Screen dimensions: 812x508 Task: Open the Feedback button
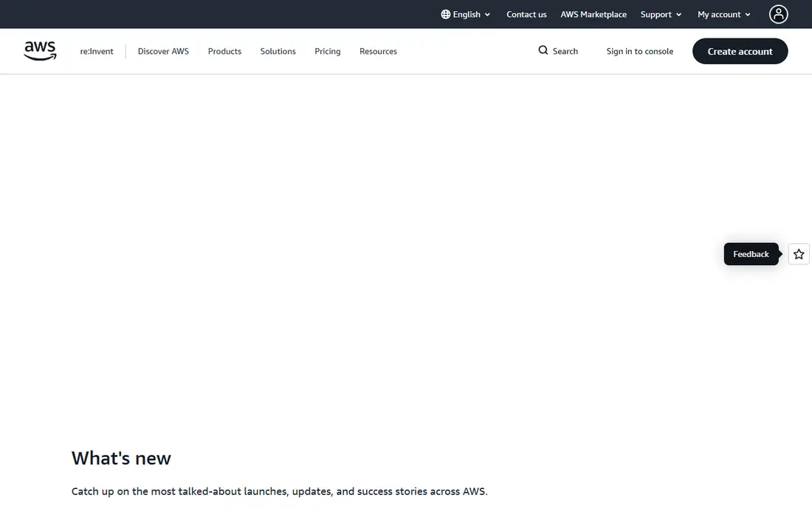tap(751, 254)
